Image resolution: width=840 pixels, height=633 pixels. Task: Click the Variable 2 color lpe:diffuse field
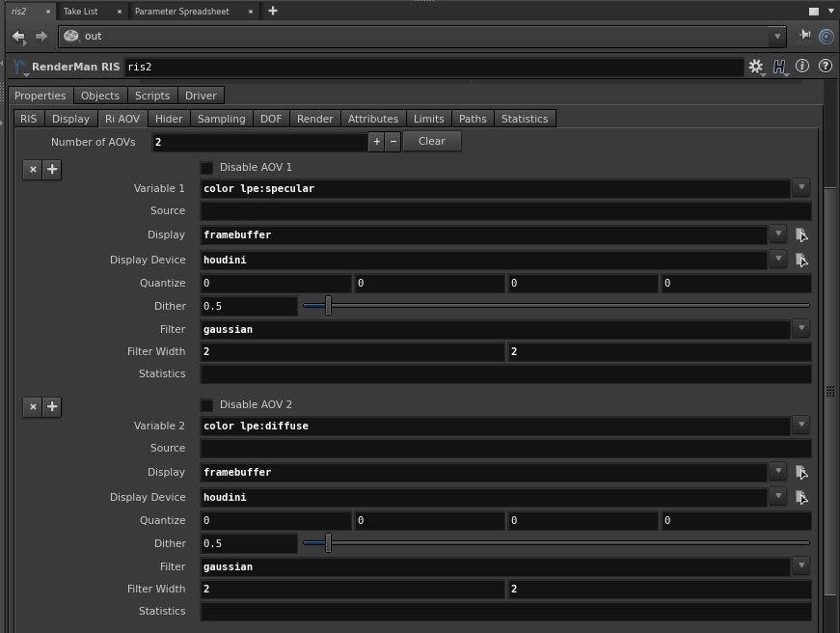pyautogui.click(x=496, y=427)
